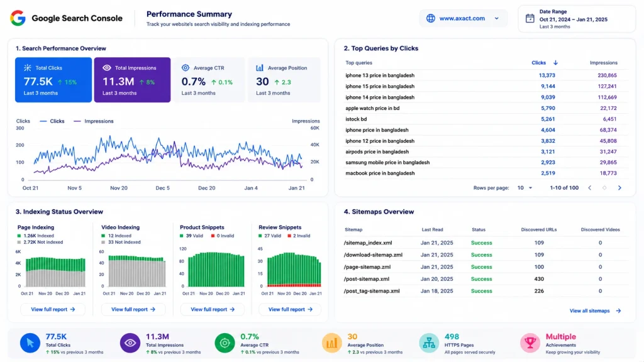Click the target icon in Average CTR card
Viewport: 644px width, 362px height.
[186, 68]
